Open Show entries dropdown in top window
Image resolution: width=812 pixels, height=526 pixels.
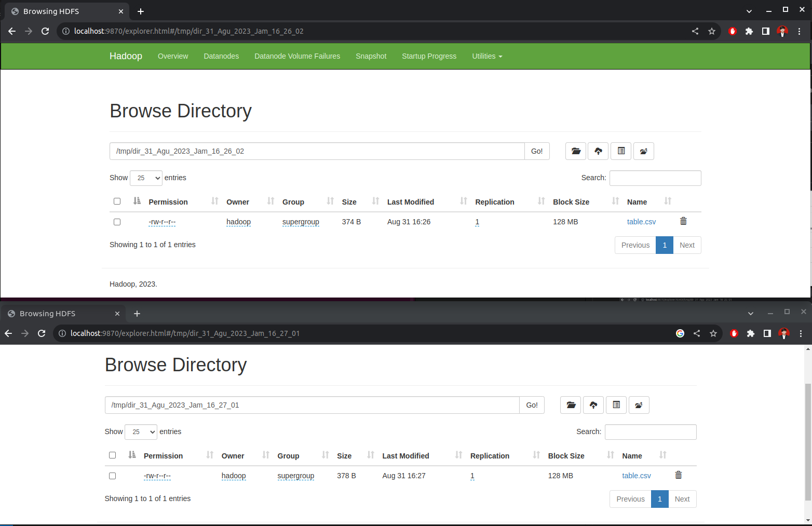146,178
